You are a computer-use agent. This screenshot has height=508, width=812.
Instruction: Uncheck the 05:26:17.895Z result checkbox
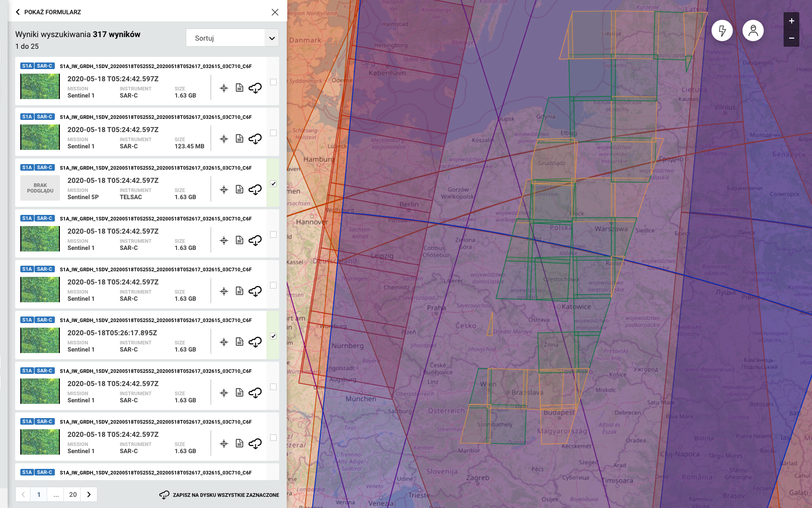click(273, 336)
